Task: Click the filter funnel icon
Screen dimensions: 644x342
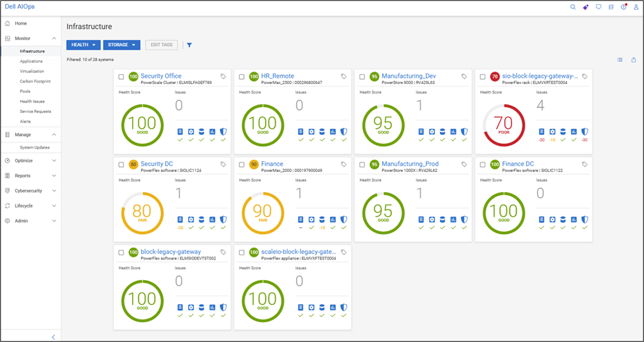Action: point(189,45)
